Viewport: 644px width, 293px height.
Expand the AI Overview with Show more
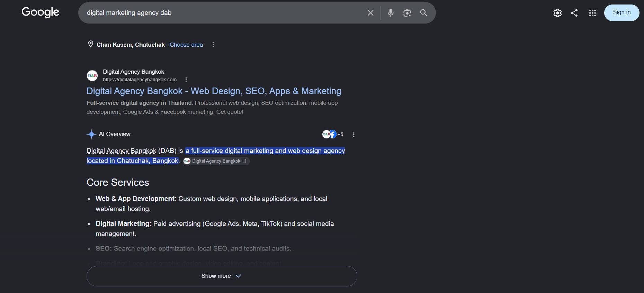click(222, 276)
